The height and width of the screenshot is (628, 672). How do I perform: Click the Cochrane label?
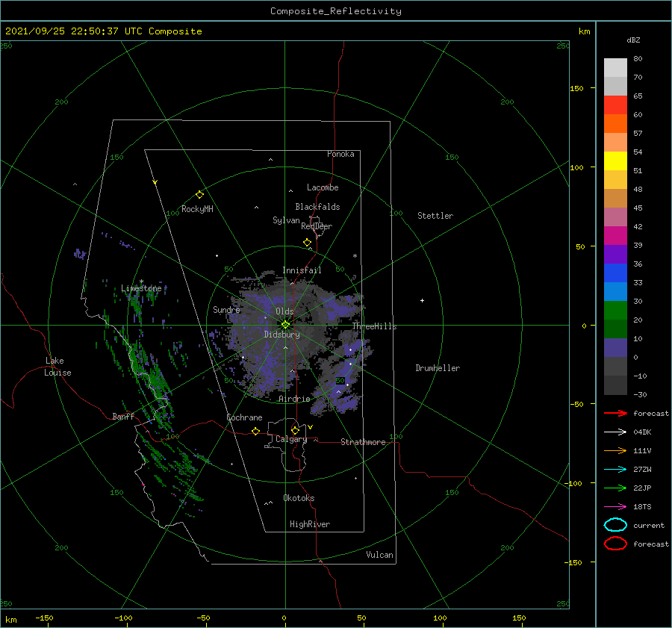point(244,417)
